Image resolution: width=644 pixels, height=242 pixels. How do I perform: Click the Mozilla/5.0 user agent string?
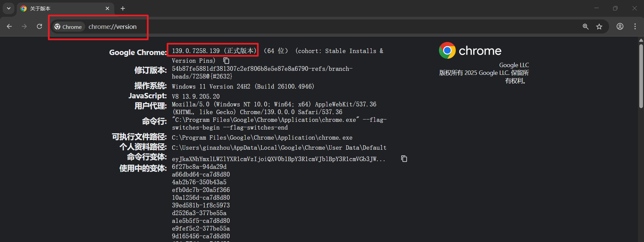274,108
